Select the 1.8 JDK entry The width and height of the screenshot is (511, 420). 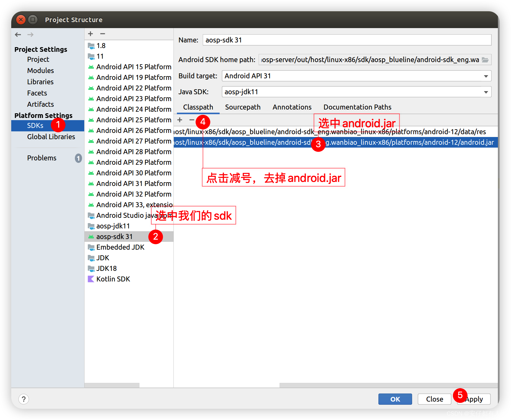[129, 46]
